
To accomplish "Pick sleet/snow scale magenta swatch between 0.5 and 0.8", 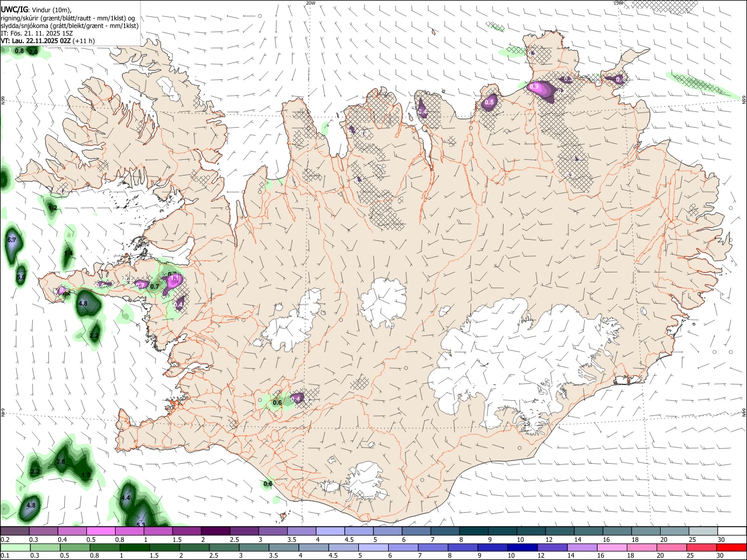I will pyautogui.click(x=100, y=531).
